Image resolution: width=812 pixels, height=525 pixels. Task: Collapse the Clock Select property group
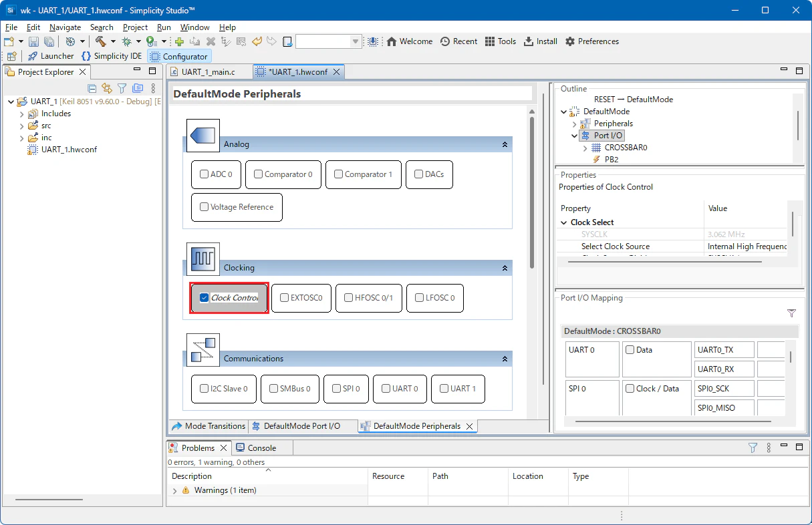point(563,222)
